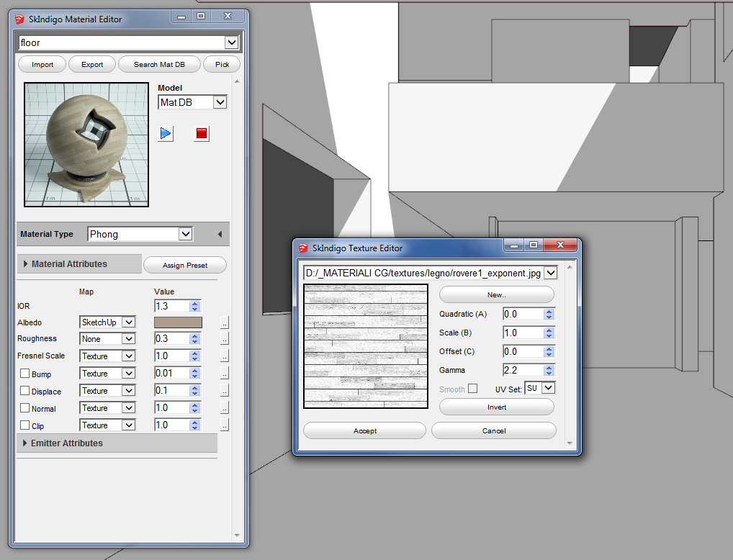Screen dimensions: 733x560
Task: Click the ellipsis button on Fresnel Scale row
Action: [x=225, y=356]
